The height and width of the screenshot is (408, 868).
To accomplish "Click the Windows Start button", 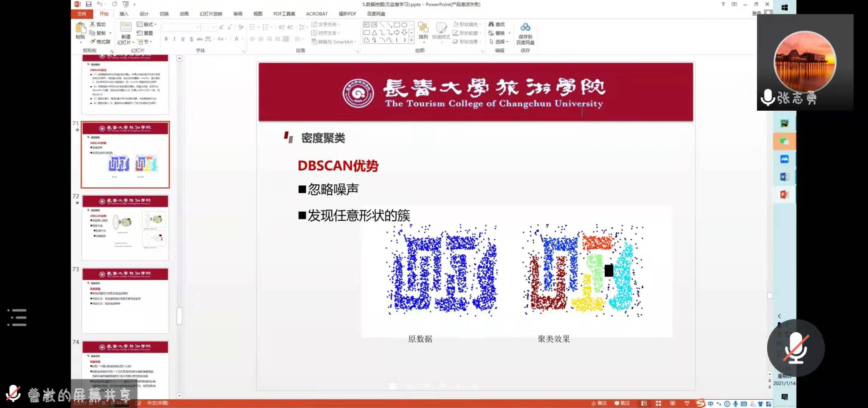I will click(784, 8).
